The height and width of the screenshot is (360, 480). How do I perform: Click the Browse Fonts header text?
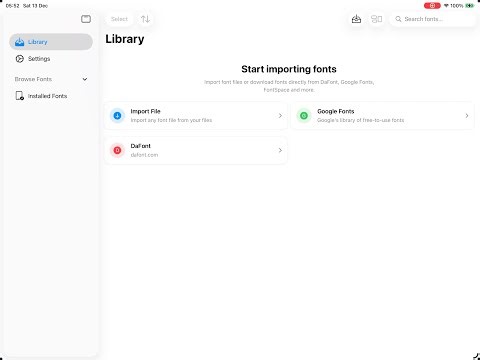point(33,79)
